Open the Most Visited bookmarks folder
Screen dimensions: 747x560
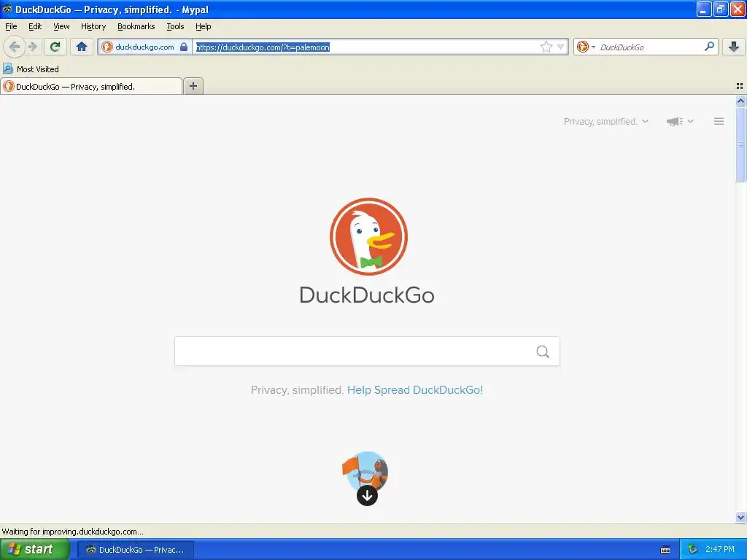[31, 69]
